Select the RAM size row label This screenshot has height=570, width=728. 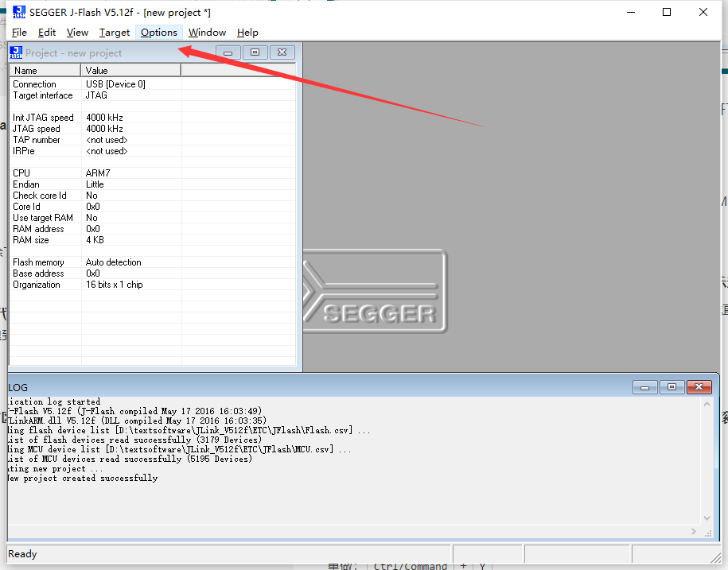[31, 240]
